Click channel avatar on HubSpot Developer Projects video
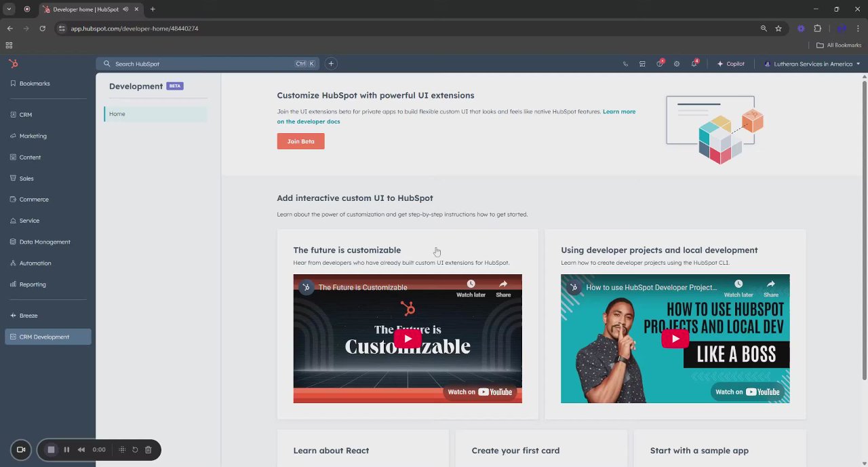 574,287
